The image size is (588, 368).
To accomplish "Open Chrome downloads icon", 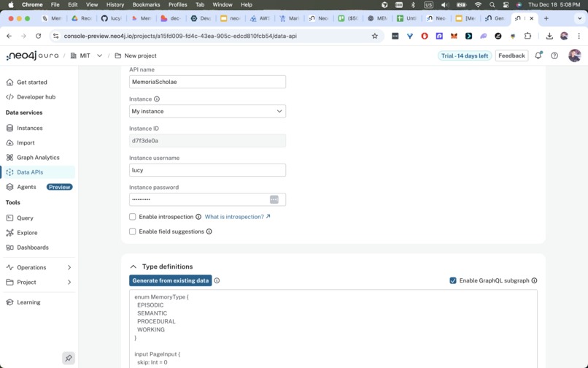I will click(x=549, y=36).
